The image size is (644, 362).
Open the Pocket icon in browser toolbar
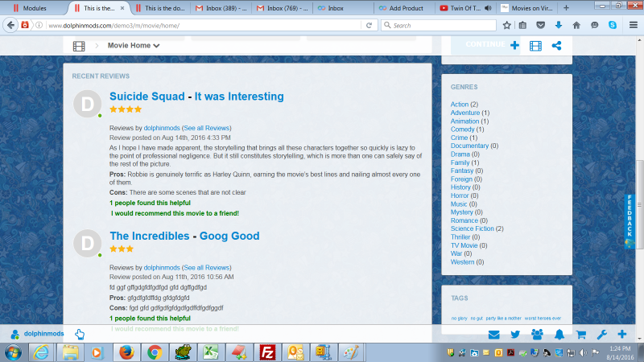540,26
